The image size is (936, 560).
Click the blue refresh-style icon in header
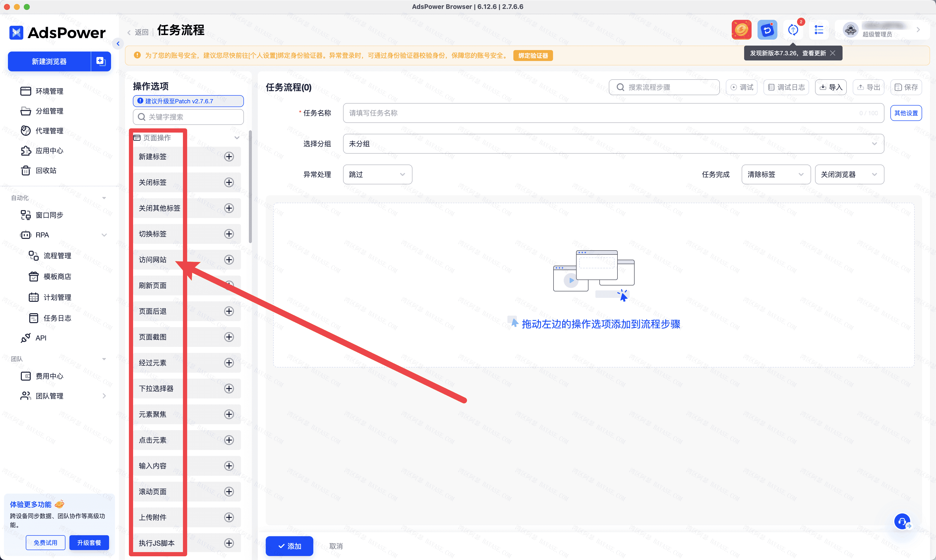point(767,30)
